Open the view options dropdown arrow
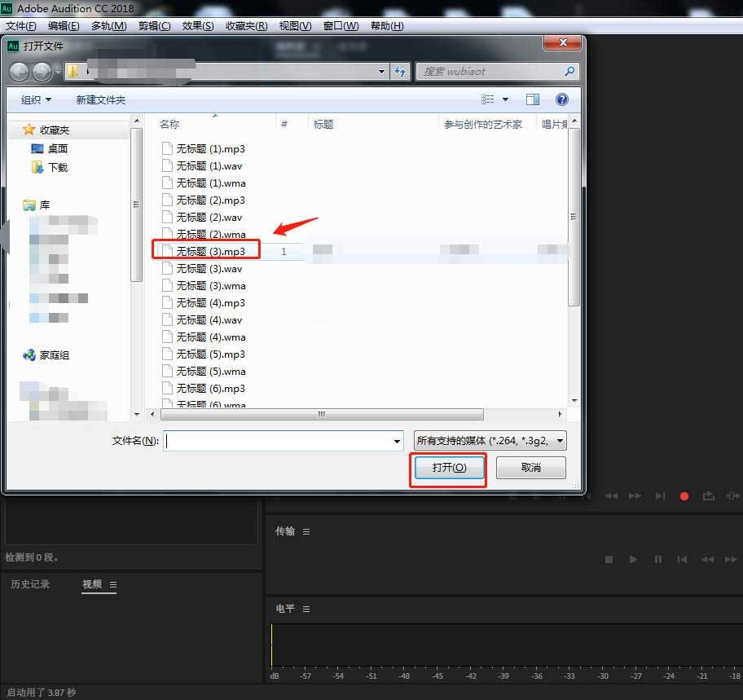This screenshot has height=700, width=743. [x=505, y=99]
